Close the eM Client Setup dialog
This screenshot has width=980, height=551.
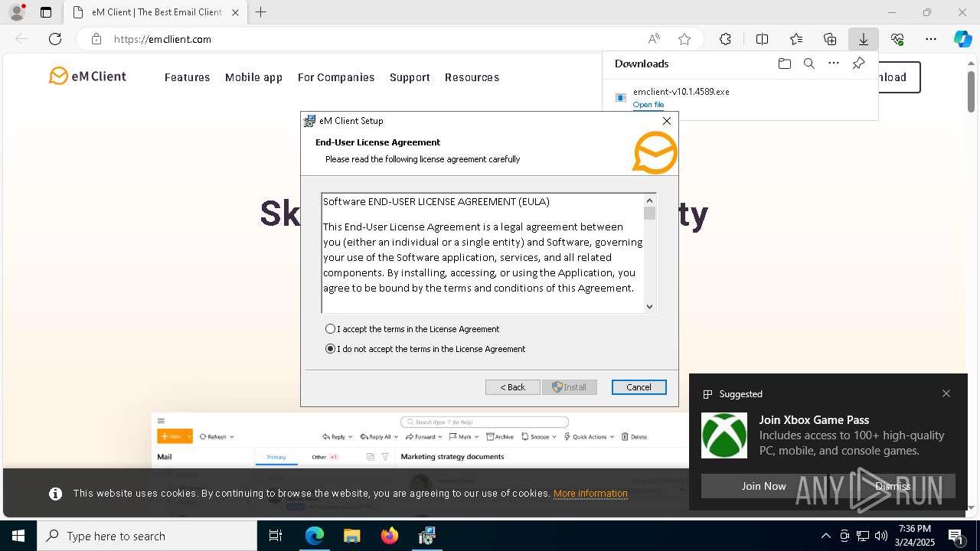pos(667,121)
